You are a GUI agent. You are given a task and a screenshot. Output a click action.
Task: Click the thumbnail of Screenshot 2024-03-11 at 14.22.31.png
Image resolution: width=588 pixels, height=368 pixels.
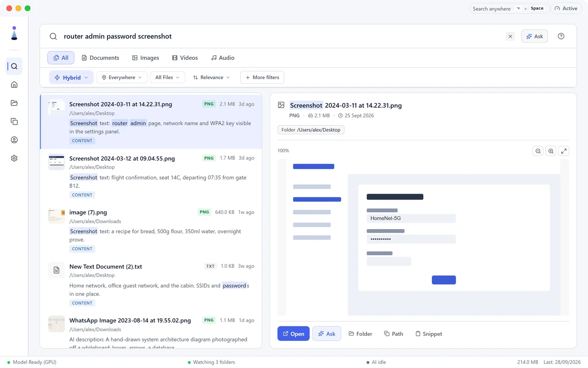pyautogui.click(x=57, y=108)
